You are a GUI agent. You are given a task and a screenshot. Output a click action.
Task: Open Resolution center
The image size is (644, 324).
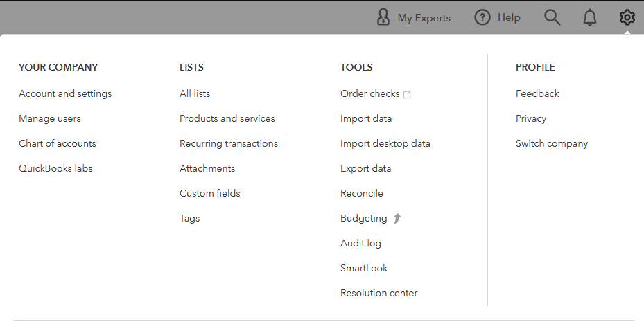[x=379, y=293]
